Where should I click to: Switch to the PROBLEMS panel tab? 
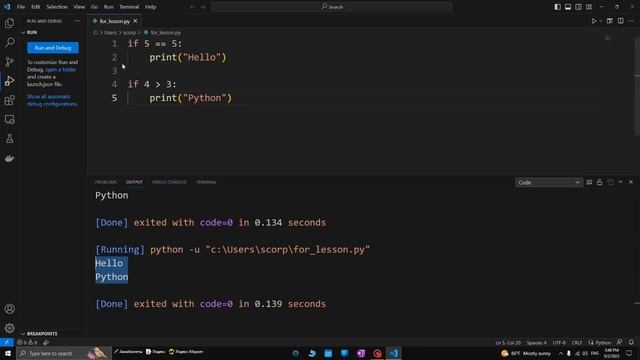pyautogui.click(x=106, y=182)
